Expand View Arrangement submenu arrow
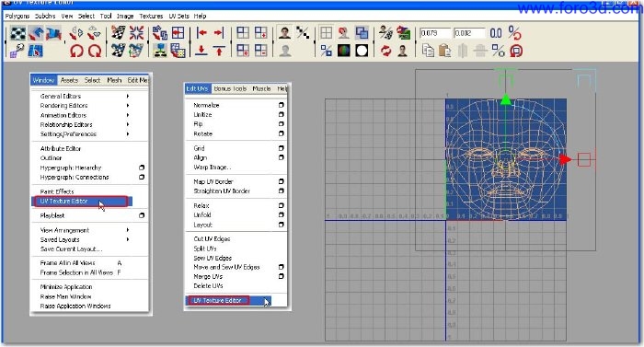644x347 pixels. [x=128, y=230]
